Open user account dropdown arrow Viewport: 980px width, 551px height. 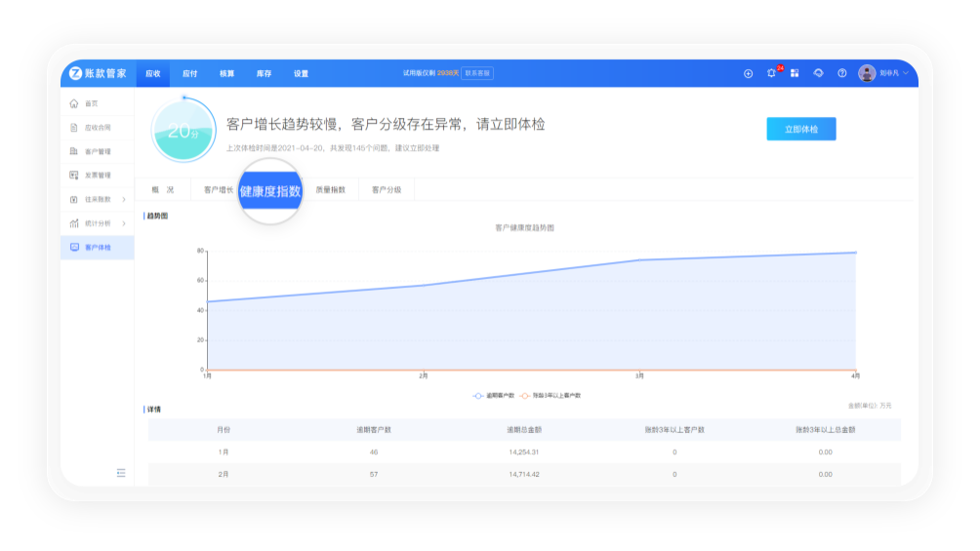point(906,73)
